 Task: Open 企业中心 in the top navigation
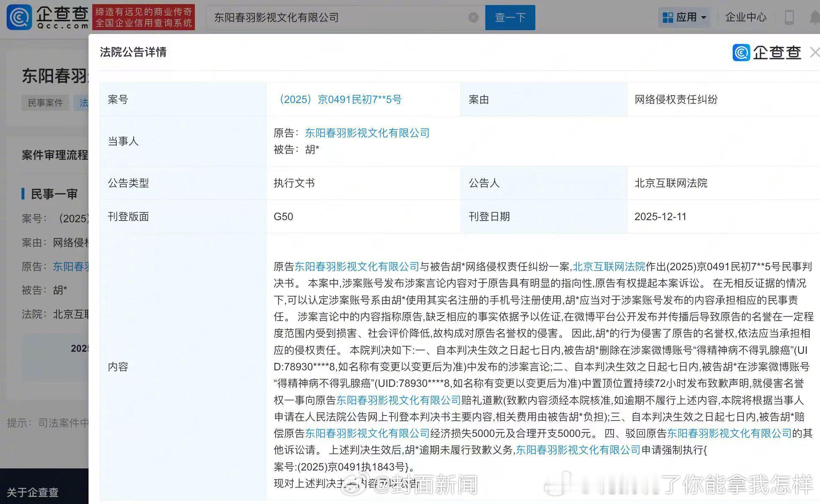(x=745, y=17)
